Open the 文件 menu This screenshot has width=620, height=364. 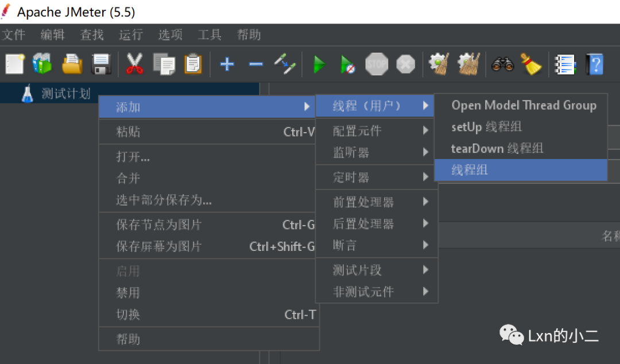14,35
